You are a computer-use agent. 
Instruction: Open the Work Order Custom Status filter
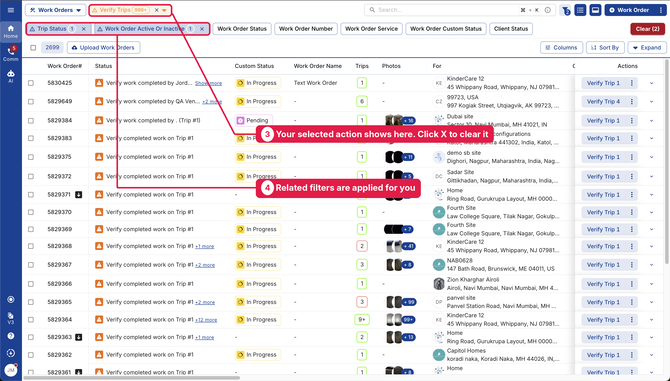click(446, 29)
